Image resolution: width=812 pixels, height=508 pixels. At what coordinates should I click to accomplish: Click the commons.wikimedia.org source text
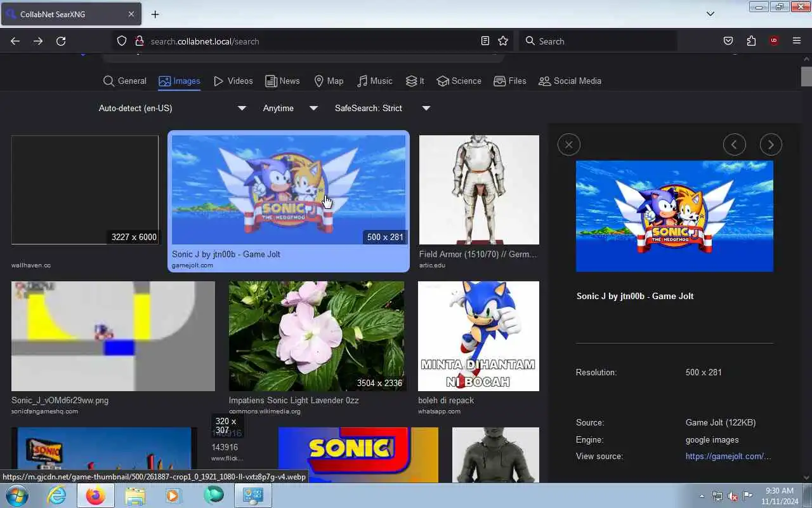tap(265, 411)
